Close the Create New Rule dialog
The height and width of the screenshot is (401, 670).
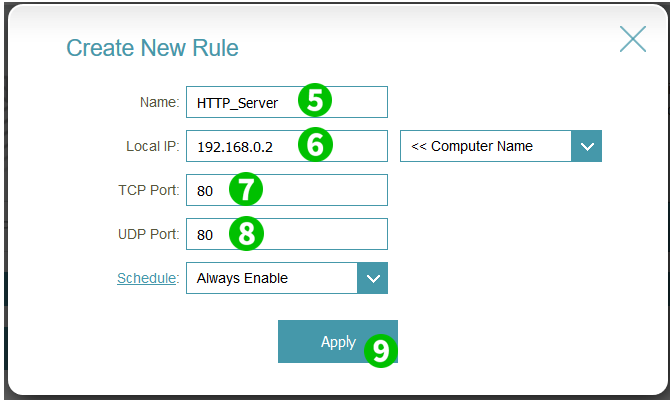[632, 39]
